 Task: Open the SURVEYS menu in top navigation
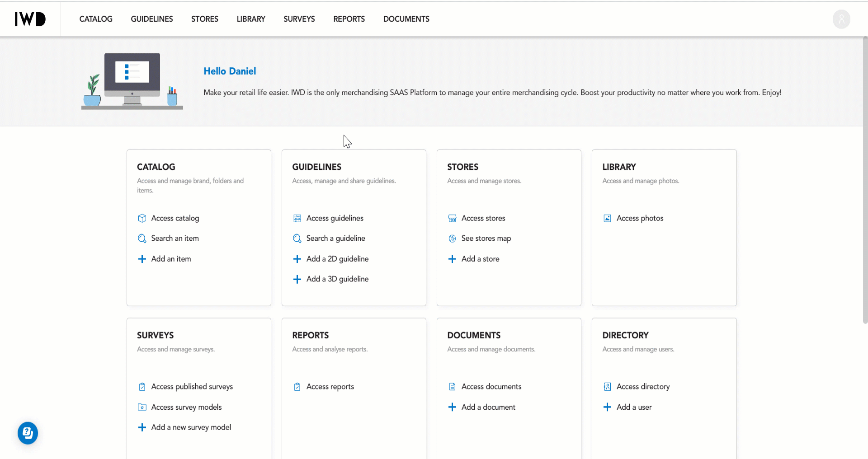[299, 19]
